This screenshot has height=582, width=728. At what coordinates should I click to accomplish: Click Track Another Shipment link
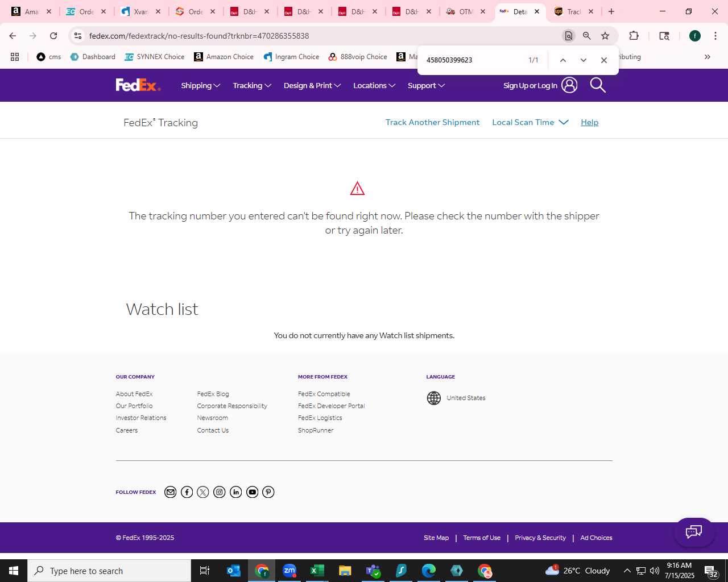(432, 122)
